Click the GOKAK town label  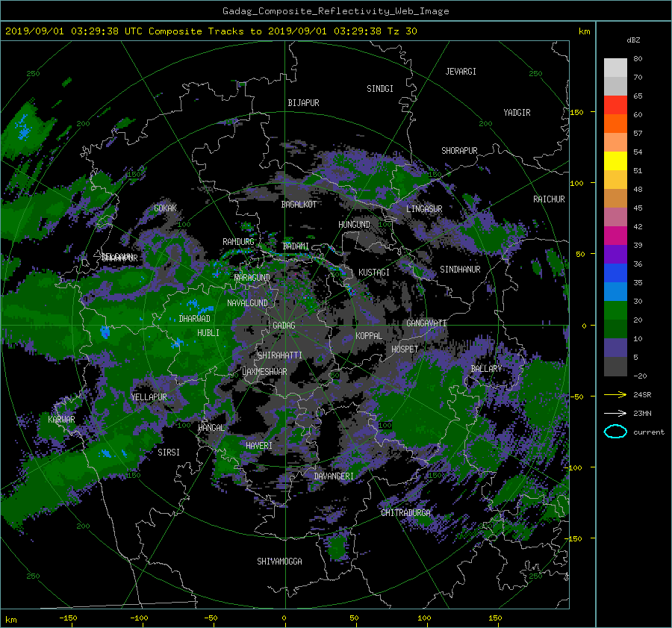[166, 208]
